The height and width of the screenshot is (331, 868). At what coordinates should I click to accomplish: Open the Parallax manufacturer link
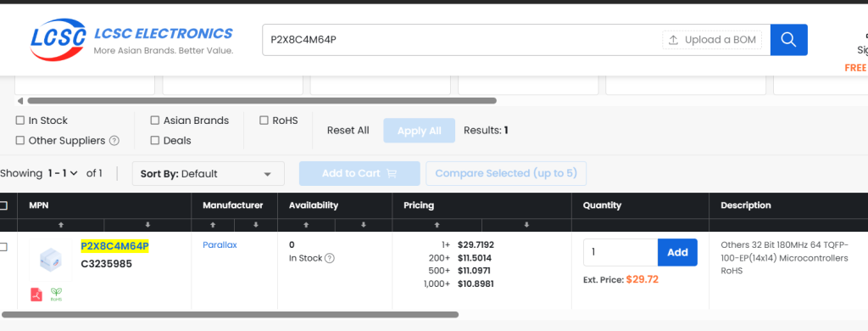(x=220, y=245)
